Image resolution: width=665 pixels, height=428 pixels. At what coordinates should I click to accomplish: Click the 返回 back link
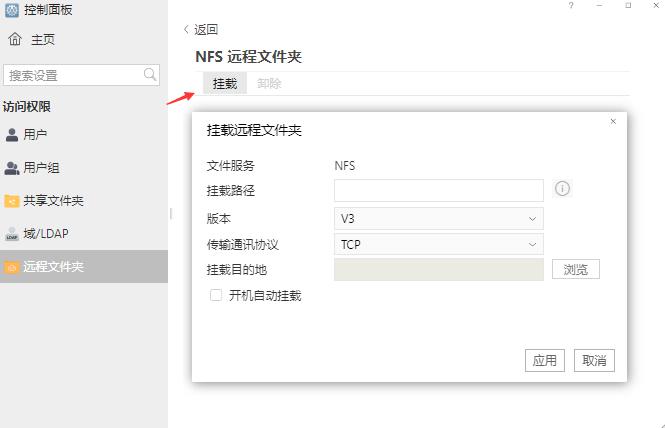click(200, 30)
